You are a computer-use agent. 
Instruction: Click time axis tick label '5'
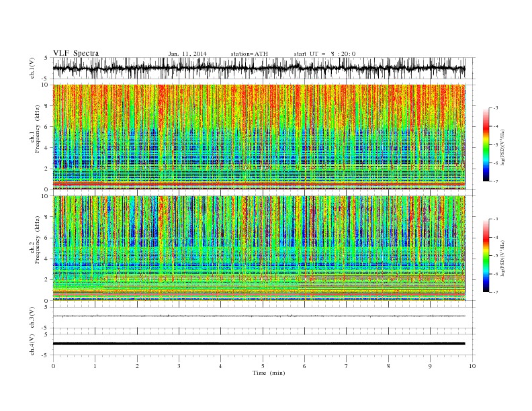[x=263, y=366]
